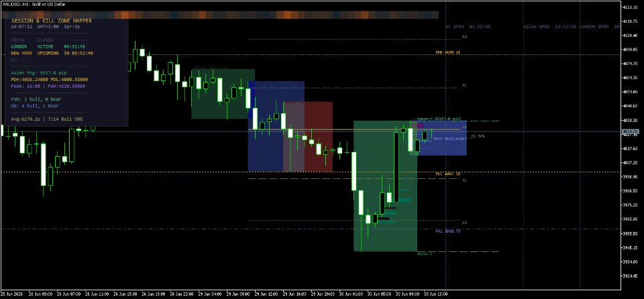Click the 30 Jun 13:00 time axis label
644x299 pixels.
tap(436, 294)
